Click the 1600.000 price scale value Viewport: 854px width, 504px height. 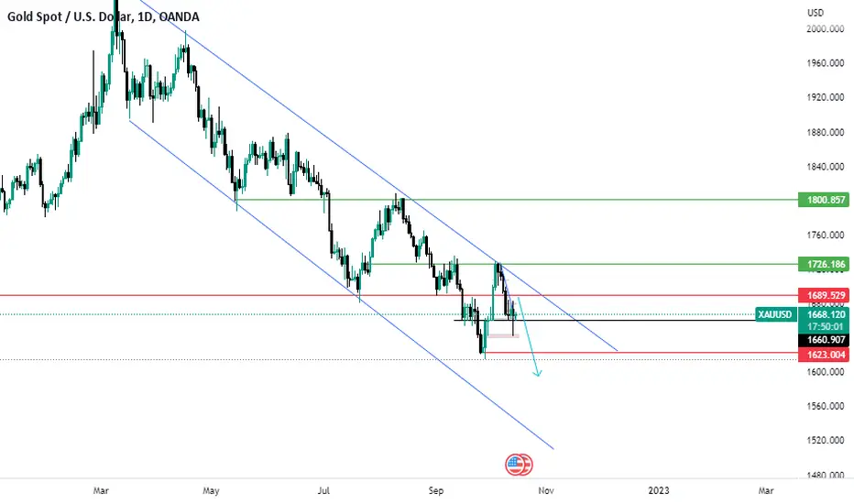click(x=825, y=372)
